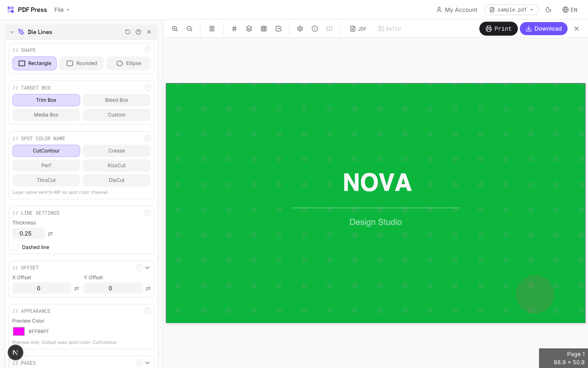Enable the Dashed line checkbox
This screenshot has height=368, width=588.
pos(16,247)
